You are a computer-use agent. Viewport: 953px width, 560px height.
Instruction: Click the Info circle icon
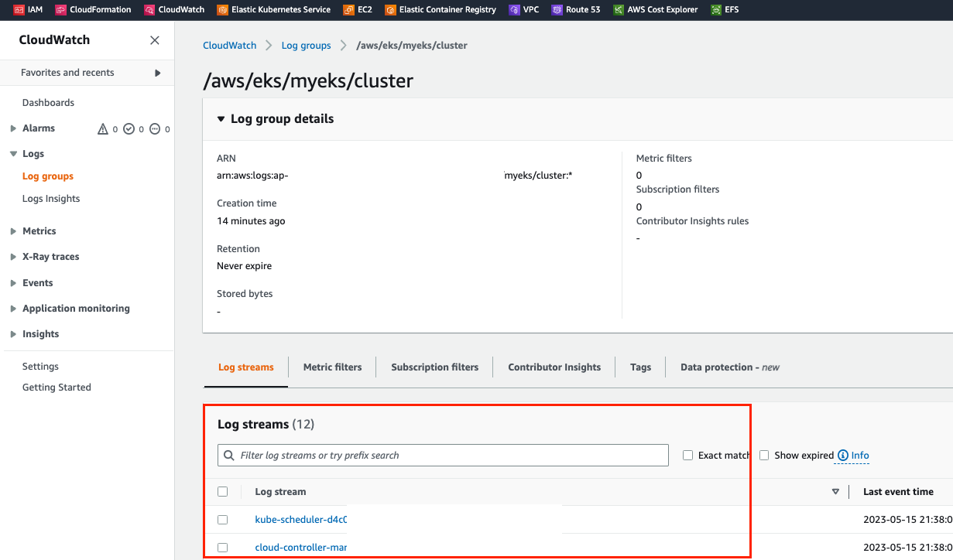pyautogui.click(x=843, y=456)
